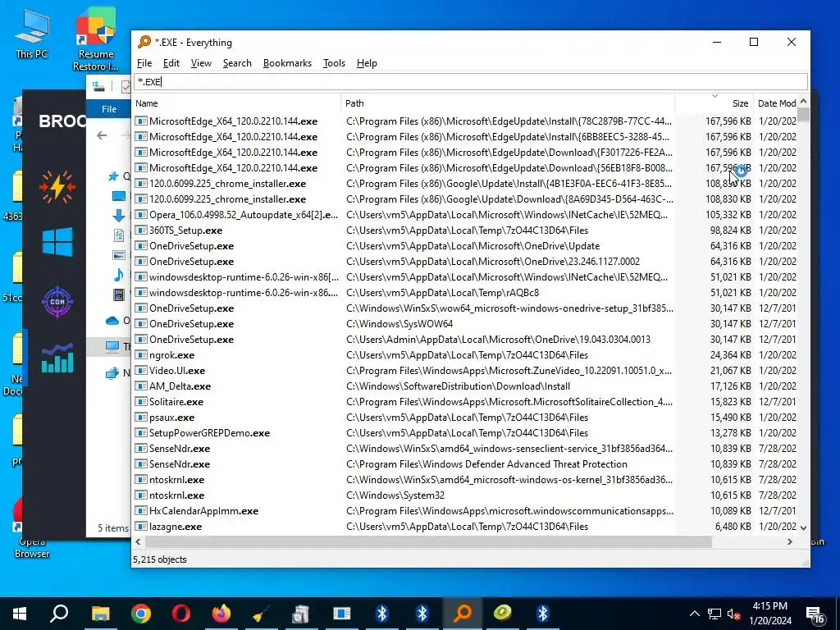Open notification center with 16 badge
The width and height of the screenshot is (840, 630).
(815, 614)
